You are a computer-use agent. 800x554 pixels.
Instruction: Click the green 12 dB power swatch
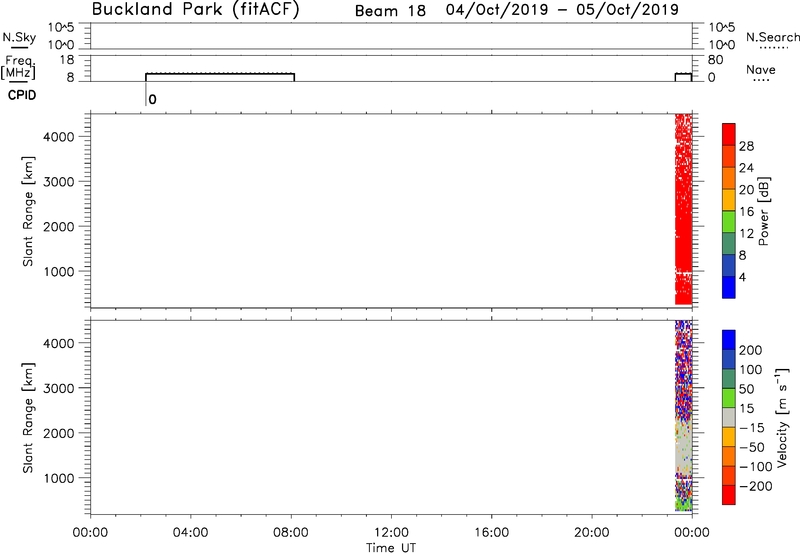pyautogui.click(x=729, y=221)
